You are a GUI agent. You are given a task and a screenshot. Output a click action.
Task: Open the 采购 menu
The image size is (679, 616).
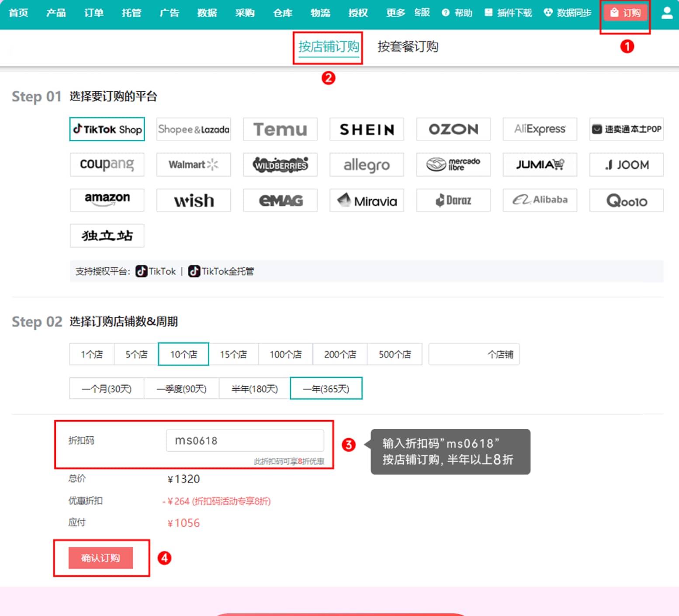click(245, 13)
